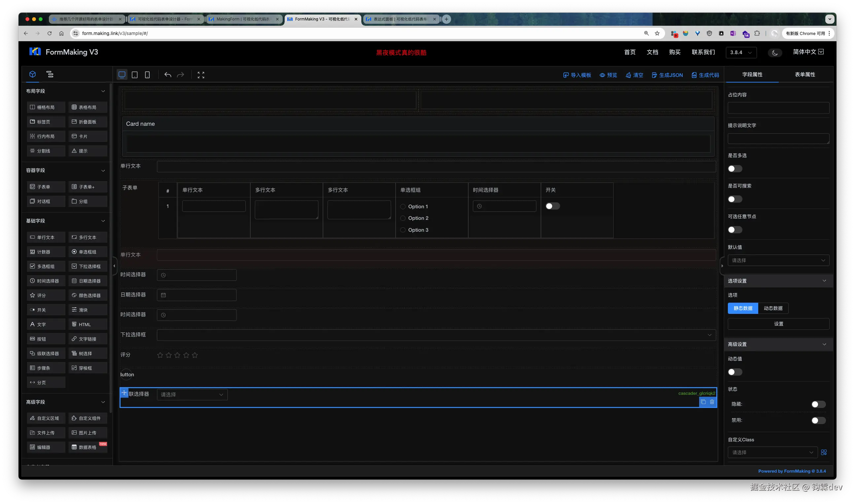Switch to 表单属性 tab
Screen dimensions: 855x504
point(805,75)
